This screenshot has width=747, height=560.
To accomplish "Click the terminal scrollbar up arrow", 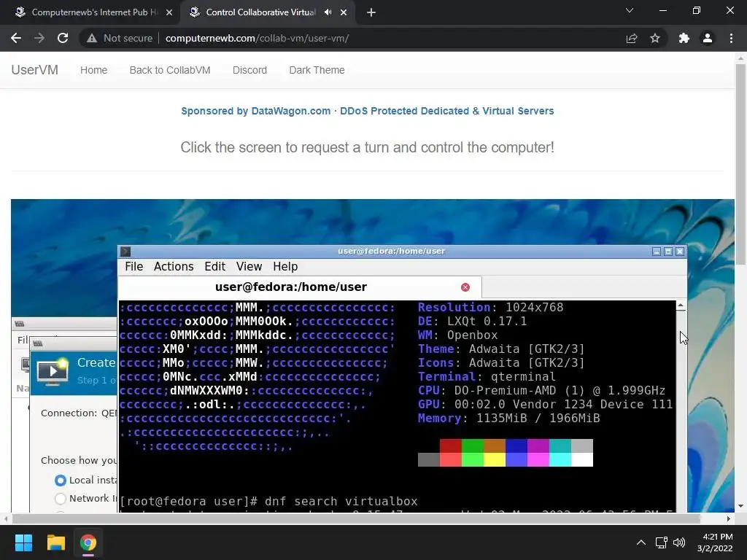I will click(x=681, y=306).
